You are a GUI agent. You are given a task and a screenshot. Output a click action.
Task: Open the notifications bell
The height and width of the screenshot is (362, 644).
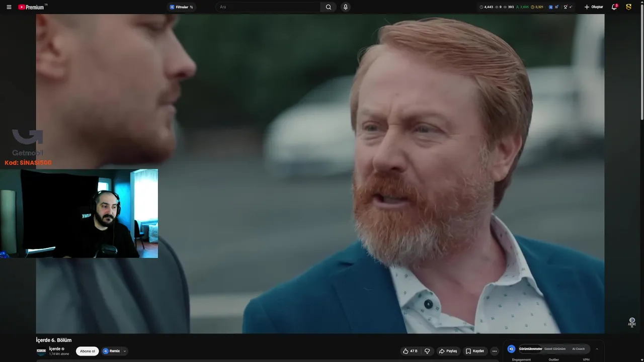click(x=614, y=7)
